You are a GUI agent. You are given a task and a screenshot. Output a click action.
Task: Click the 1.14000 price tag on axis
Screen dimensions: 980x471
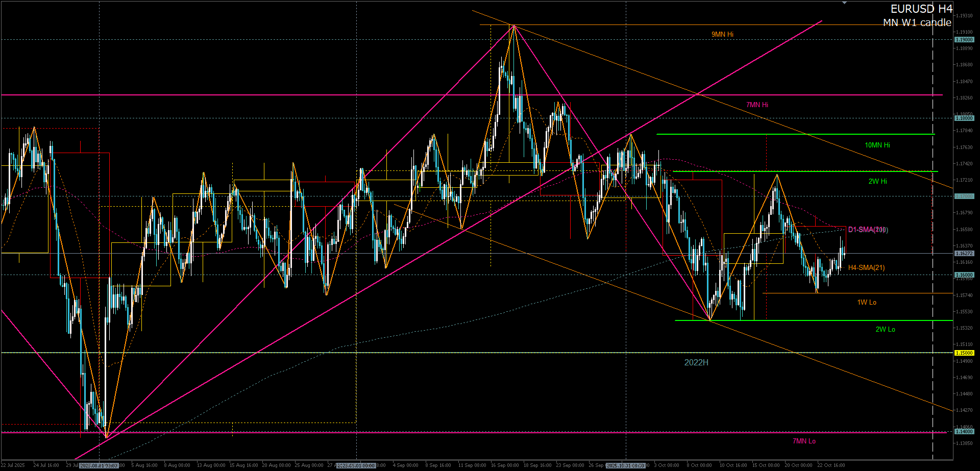pos(964,431)
